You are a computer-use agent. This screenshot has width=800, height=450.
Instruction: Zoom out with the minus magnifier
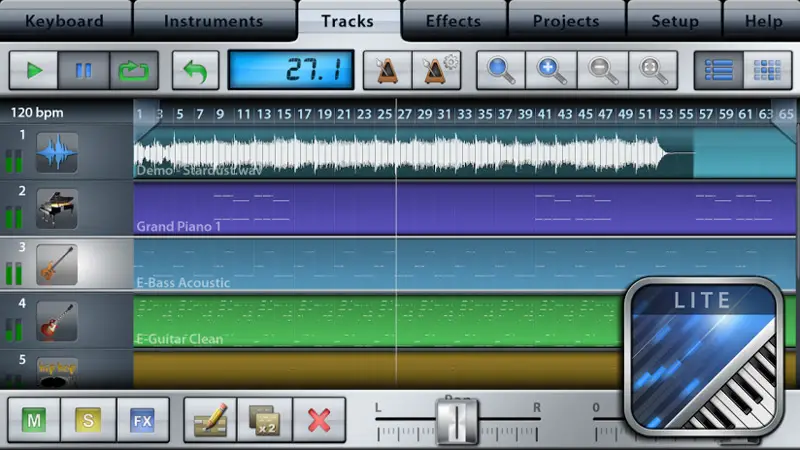(603, 70)
